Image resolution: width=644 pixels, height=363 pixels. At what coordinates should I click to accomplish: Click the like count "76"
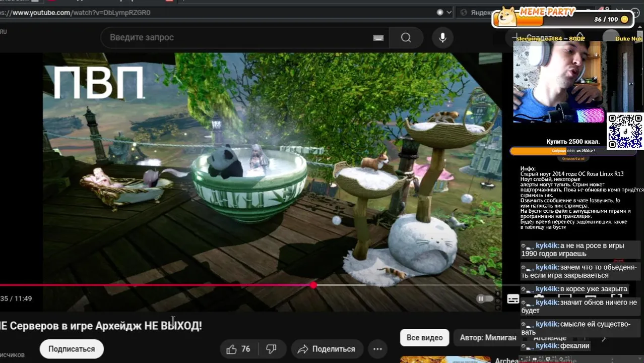245,349
